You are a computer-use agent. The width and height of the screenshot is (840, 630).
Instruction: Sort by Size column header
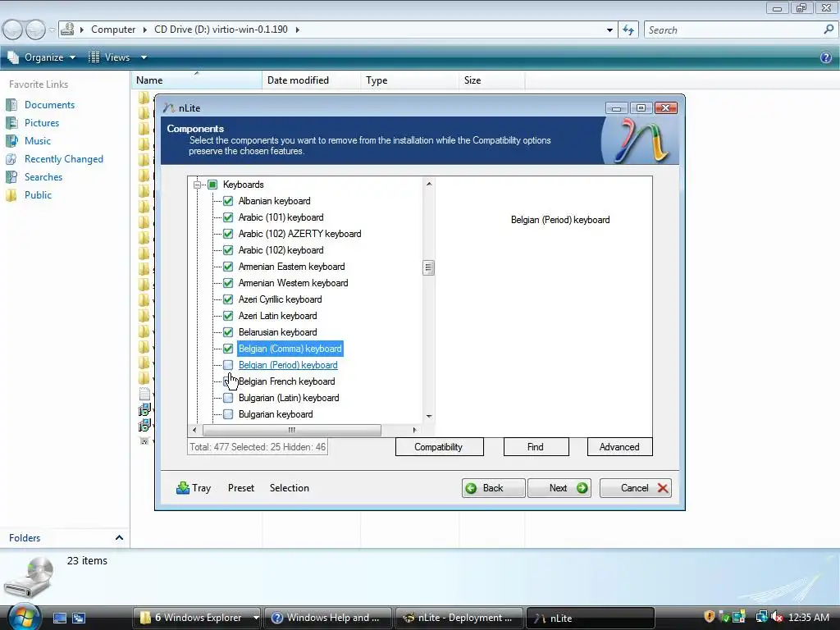click(x=492, y=80)
